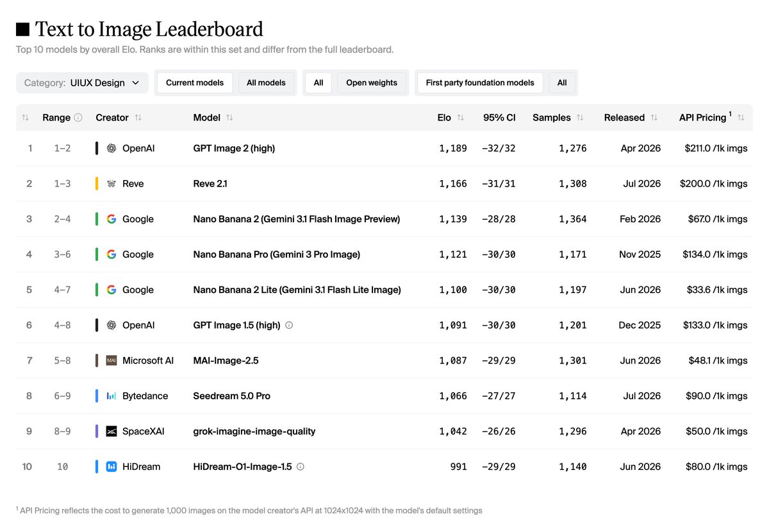Click the black square icon before the leaderboard title
This screenshot has height=532, width=769.
tap(22, 29)
